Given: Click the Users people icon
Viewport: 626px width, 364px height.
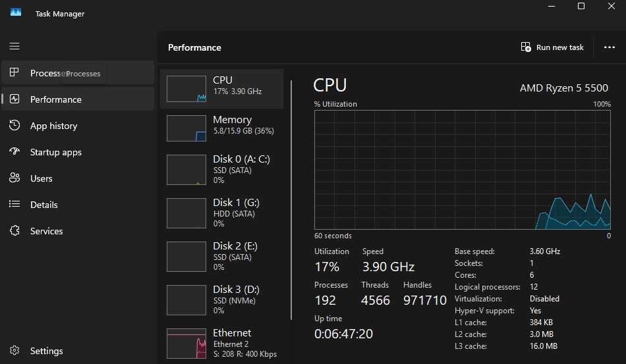Looking at the screenshot, I should [x=14, y=178].
